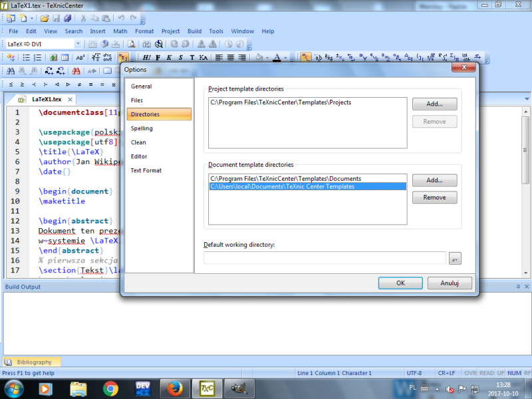The width and height of the screenshot is (532, 399).
Task: Click the red Find in Files binoculars icon
Action: [x=76, y=70]
